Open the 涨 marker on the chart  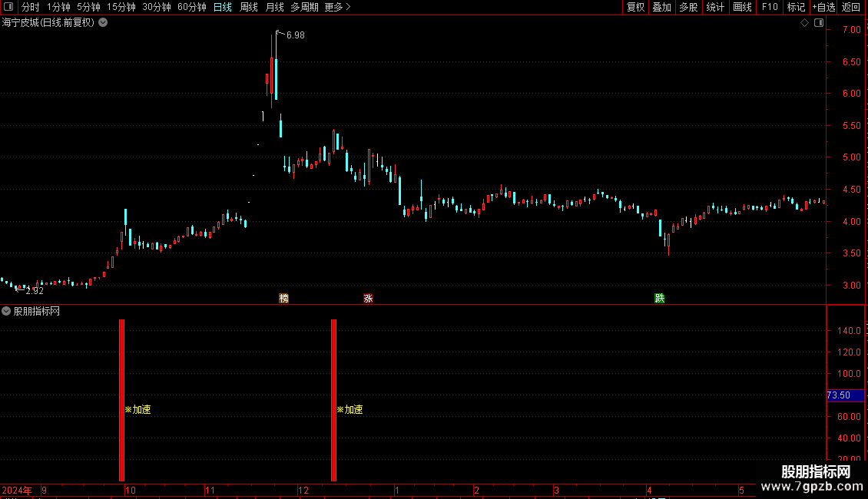(368, 298)
